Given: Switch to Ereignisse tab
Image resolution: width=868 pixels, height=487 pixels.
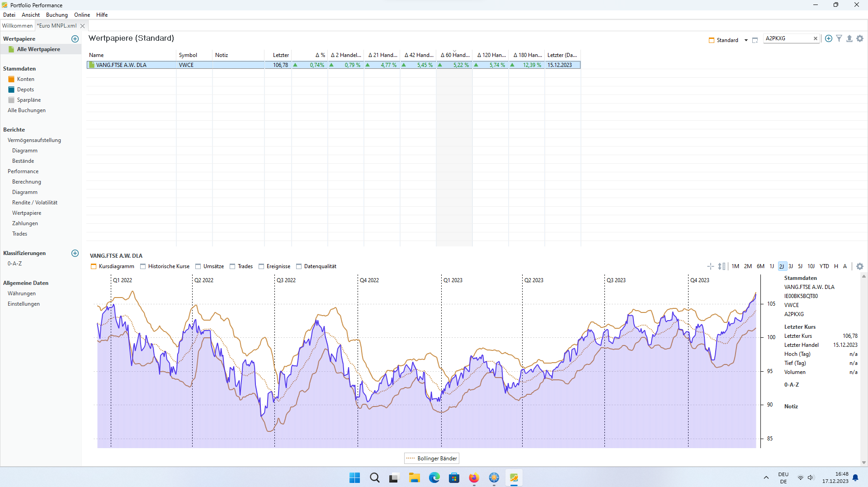Looking at the screenshot, I should pos(274,266).
